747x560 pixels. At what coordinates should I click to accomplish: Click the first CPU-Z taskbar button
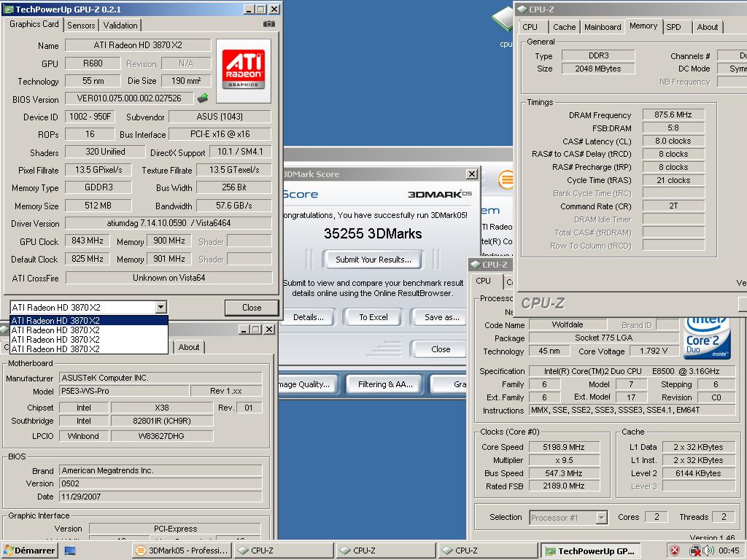click(284, 551)
